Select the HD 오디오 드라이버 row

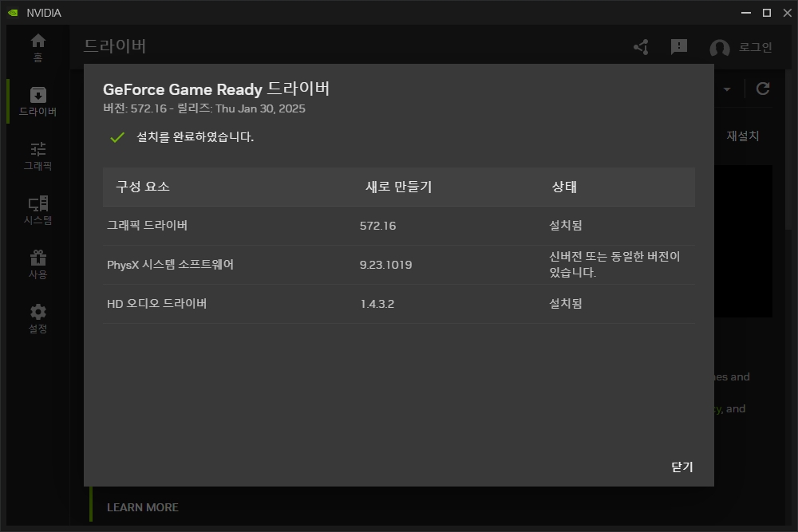[x=399, y=304]
